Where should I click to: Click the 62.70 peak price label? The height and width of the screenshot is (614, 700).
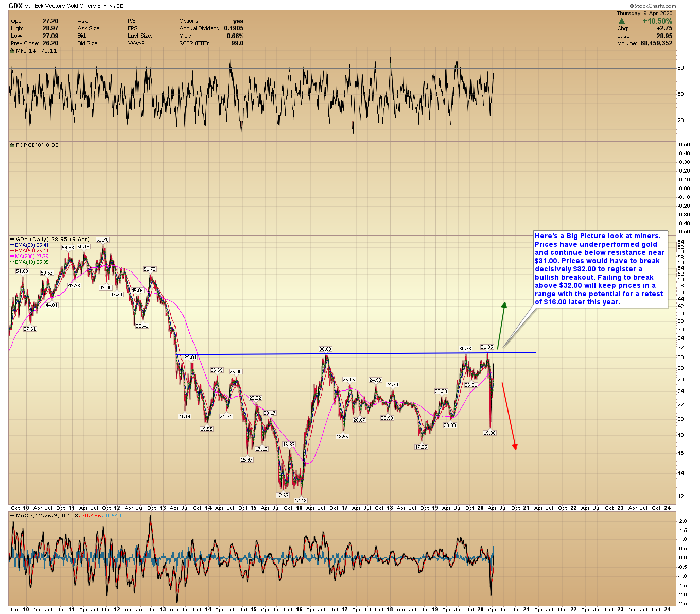pos(102,240)
